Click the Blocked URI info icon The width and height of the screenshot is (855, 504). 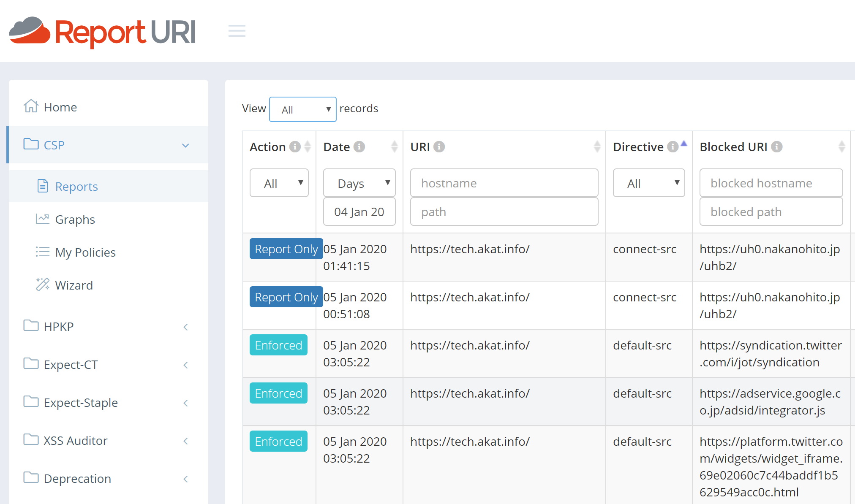(776, 146)
